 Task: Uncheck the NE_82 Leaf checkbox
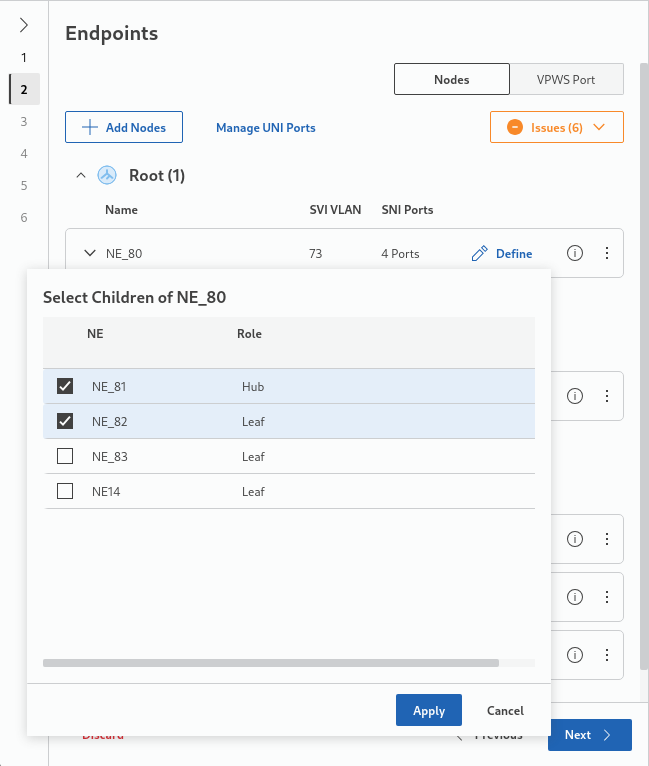[65, 421]
